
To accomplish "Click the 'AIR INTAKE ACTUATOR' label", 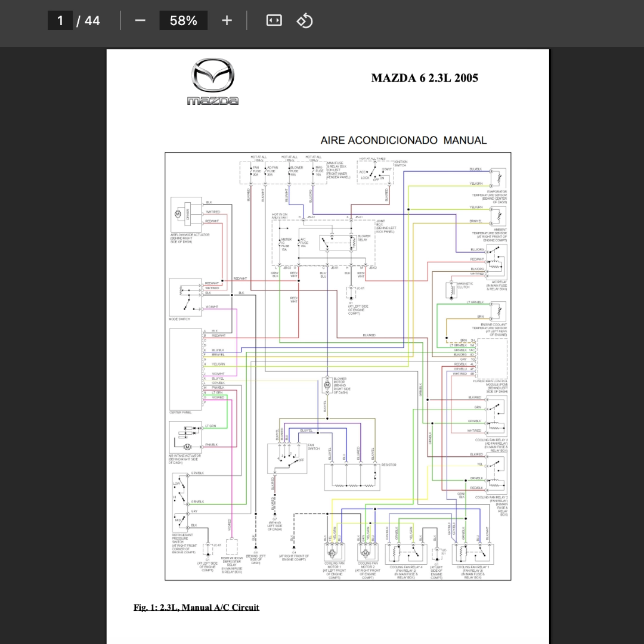I will [184, 456].
